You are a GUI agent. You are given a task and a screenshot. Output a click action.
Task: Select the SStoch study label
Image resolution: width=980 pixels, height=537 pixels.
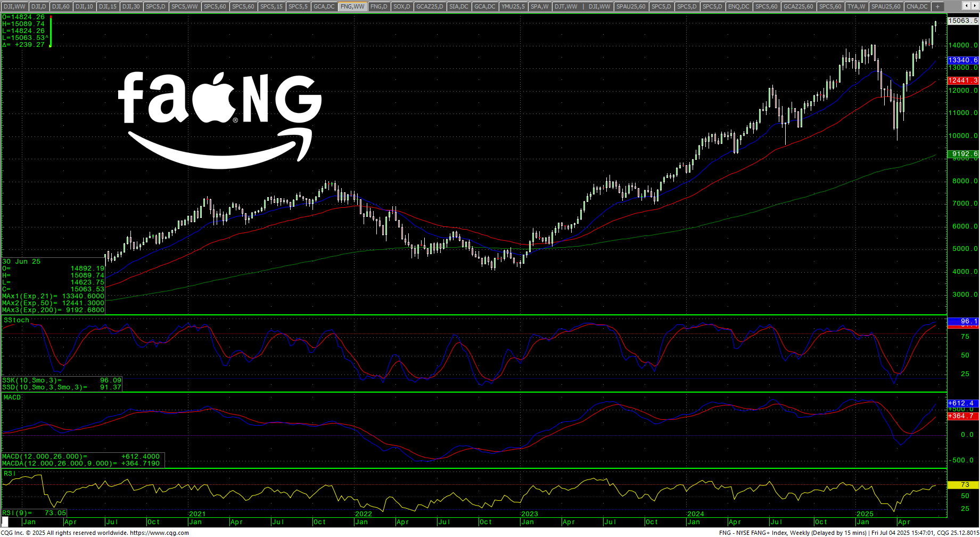point(17,320)
